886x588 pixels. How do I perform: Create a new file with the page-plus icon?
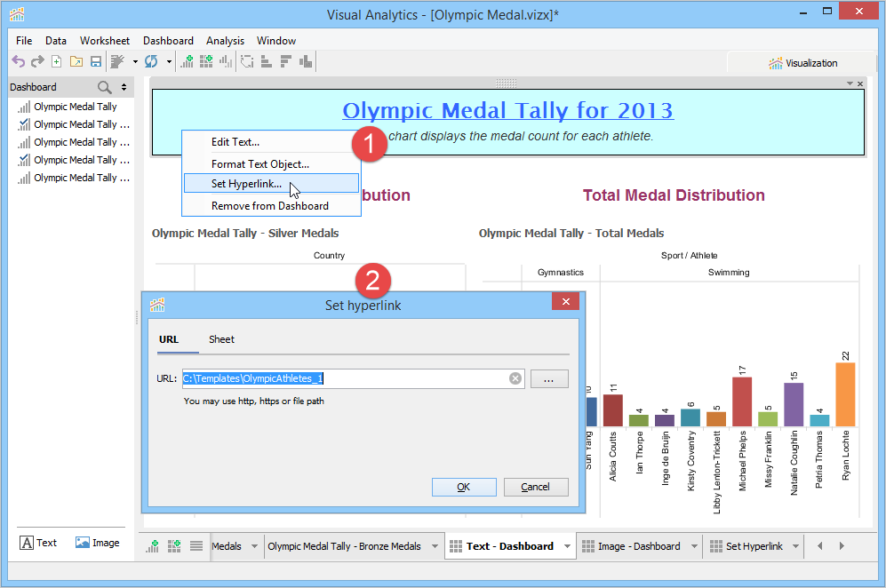pyautogui.click(x=57, y=61)
